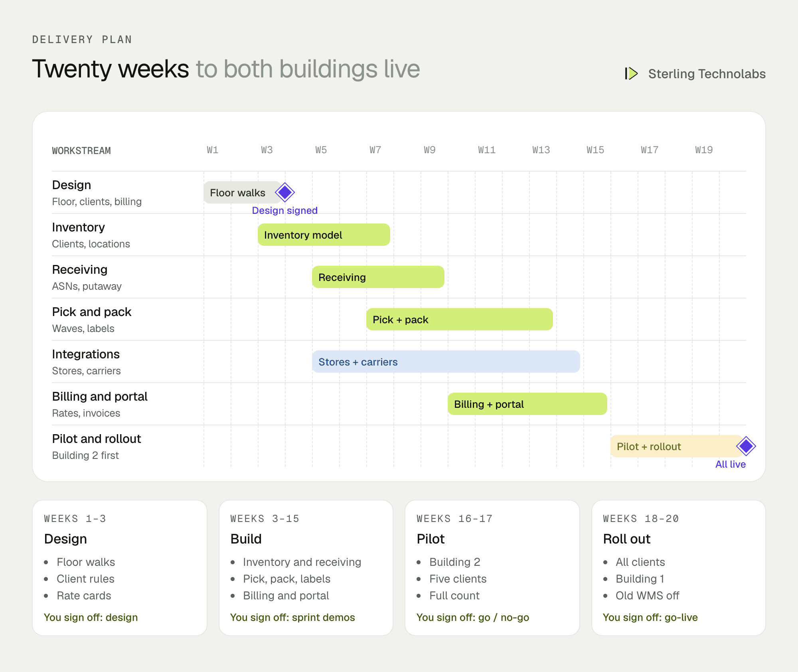Click the Roll out phase card title
Image resolution: width=798 pixels, height=672 pixels.
(x=626, y=539)
